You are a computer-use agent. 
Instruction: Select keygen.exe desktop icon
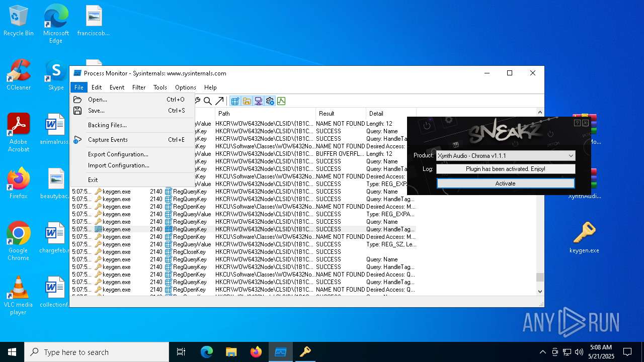point(584,238)
